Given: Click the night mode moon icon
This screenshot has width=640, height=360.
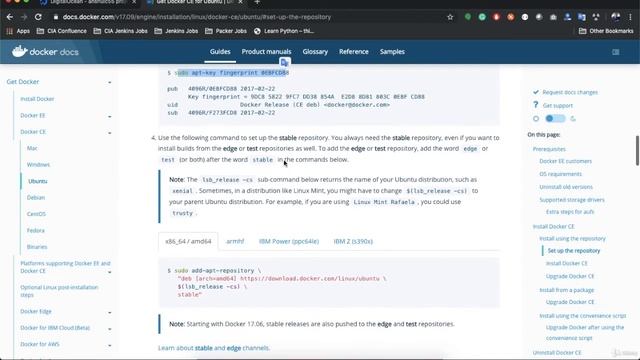Looking at the screenshot, I should (x=573, y=119).
